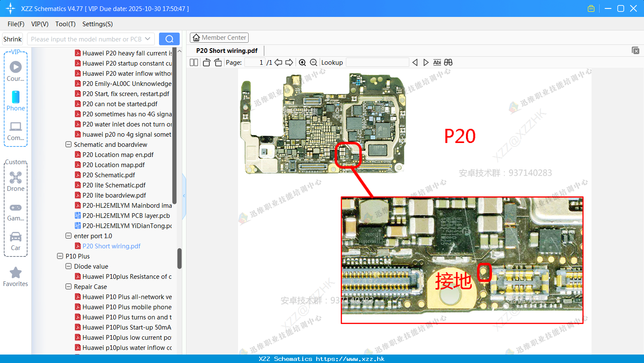Select P20 Short wiring.pdf in tree
The height and width of the screenshot is (363, 644).
(x=111, y=246)
